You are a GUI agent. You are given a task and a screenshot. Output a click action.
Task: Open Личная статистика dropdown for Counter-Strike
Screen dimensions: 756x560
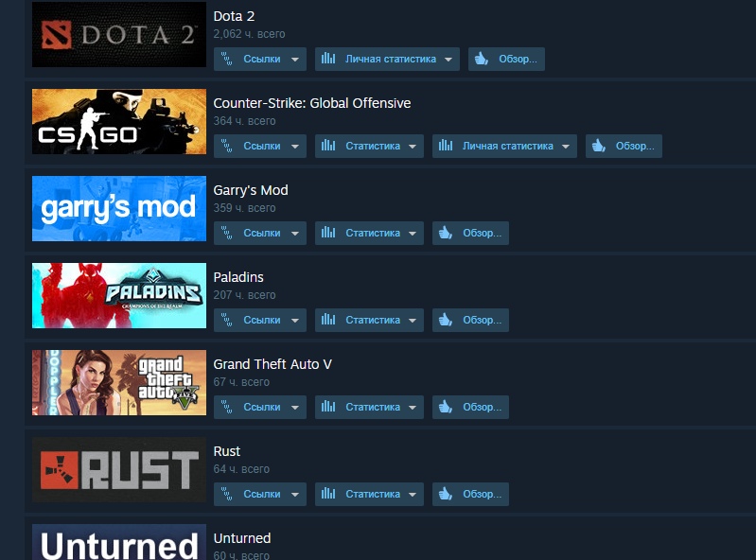click(x=504, y=146)
